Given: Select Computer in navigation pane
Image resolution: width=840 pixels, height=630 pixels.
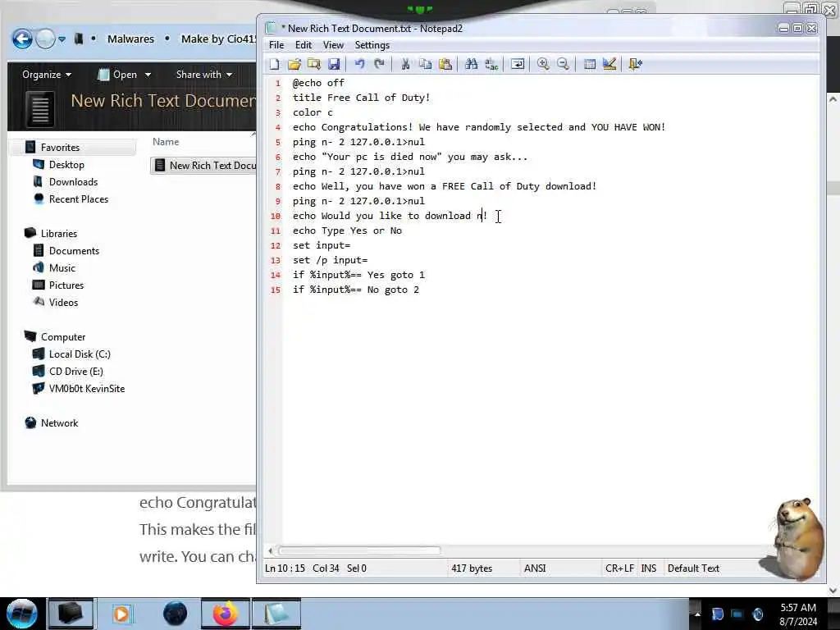Looking at the screenshot, I should pos(63,337).
